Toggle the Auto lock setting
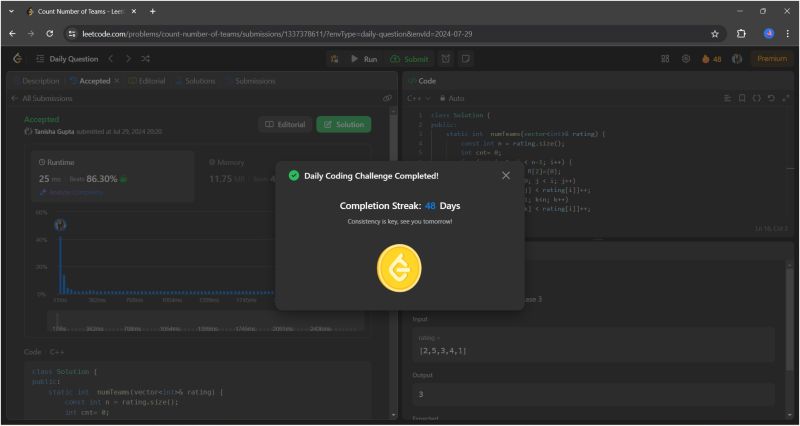This screenshot has height=426, width=800. [x=452, y=98]
